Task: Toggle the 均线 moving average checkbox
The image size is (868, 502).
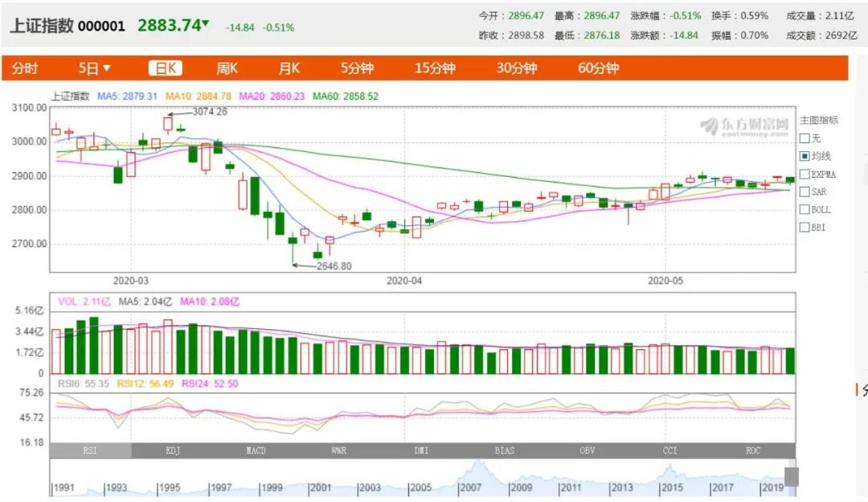Action: pyautogui.click(x=805, y=156)
